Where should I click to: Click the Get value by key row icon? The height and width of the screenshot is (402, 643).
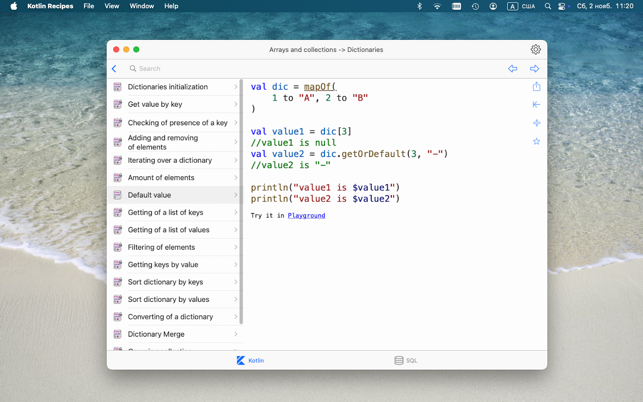118,104
